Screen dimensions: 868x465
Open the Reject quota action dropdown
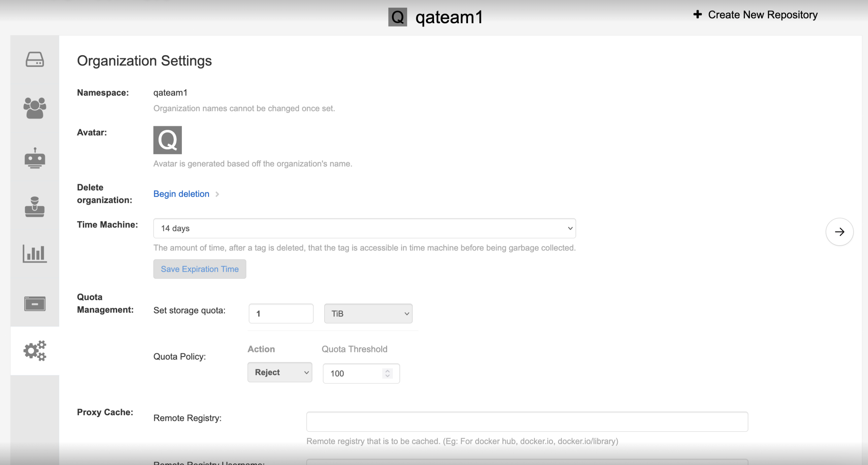click(x=280, y=372)
